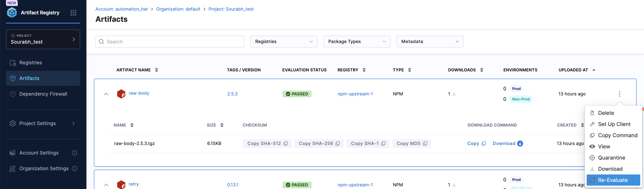Click the Organization Settings info icon

tap(75, 168)
